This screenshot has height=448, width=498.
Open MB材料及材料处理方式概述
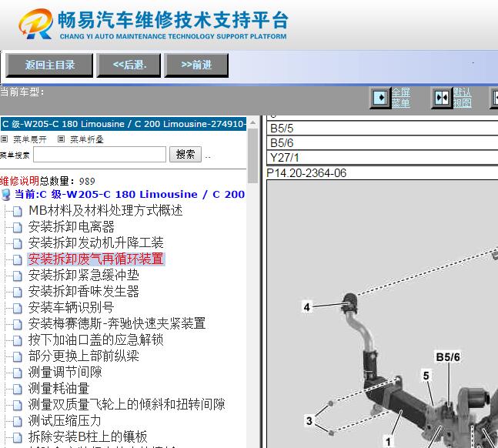click(x=105, y=210)
